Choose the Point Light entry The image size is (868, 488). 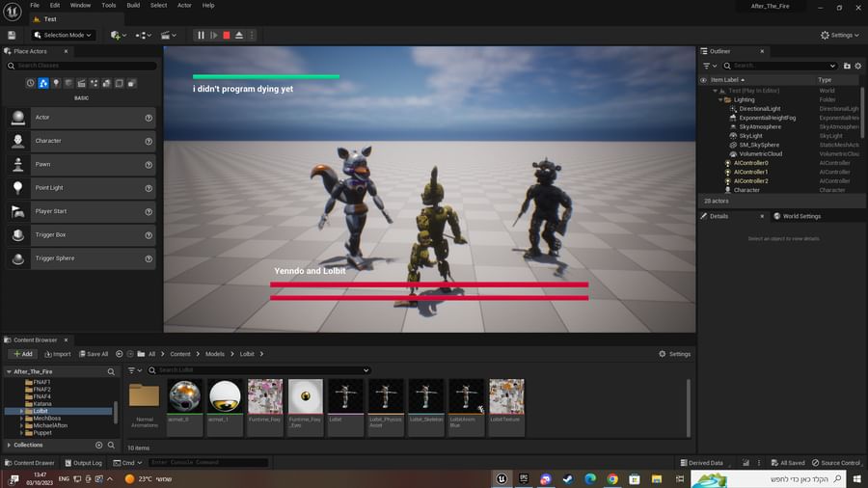[81, 188]
